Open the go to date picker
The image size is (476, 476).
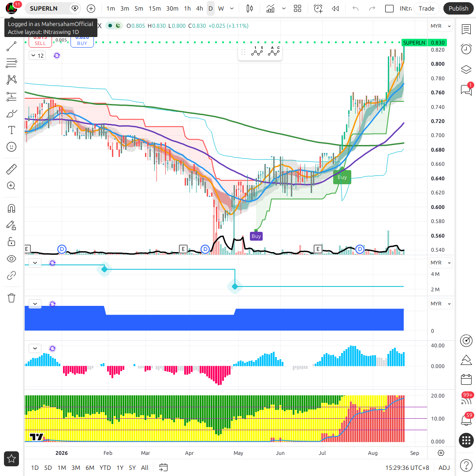pyautogui.click(x=164, y=468)
